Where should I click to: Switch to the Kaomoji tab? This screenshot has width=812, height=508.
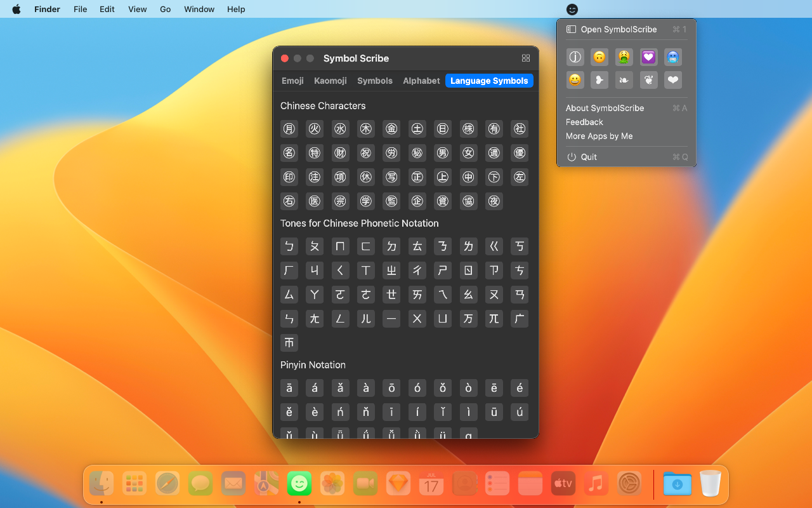[331, 81]
